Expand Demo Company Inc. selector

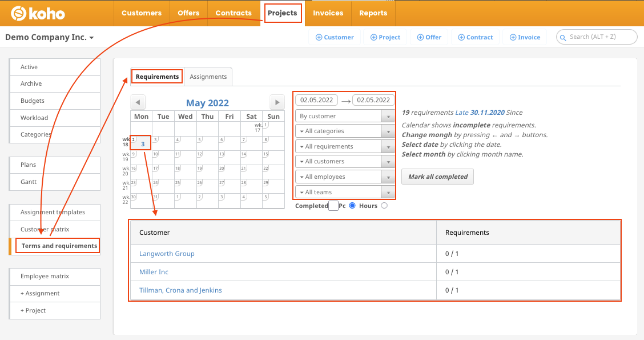(x=50, y=37)
